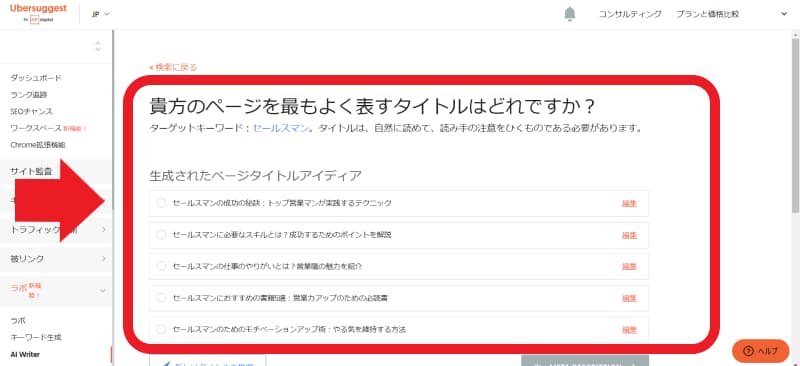Screen dimensions: 800x366
Task: Open ダッシュボード in the sidebar
Action: click(x=36, y=78)
